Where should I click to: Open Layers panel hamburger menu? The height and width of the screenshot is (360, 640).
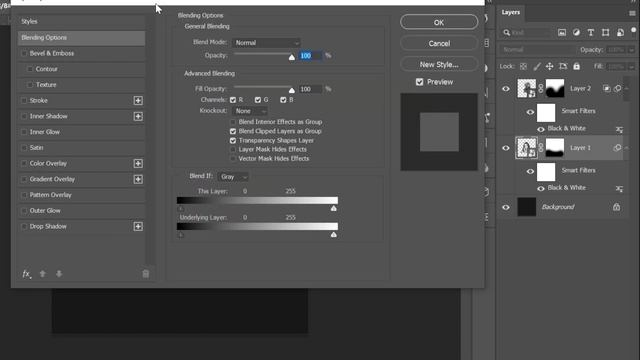click(x=632, y=13)
